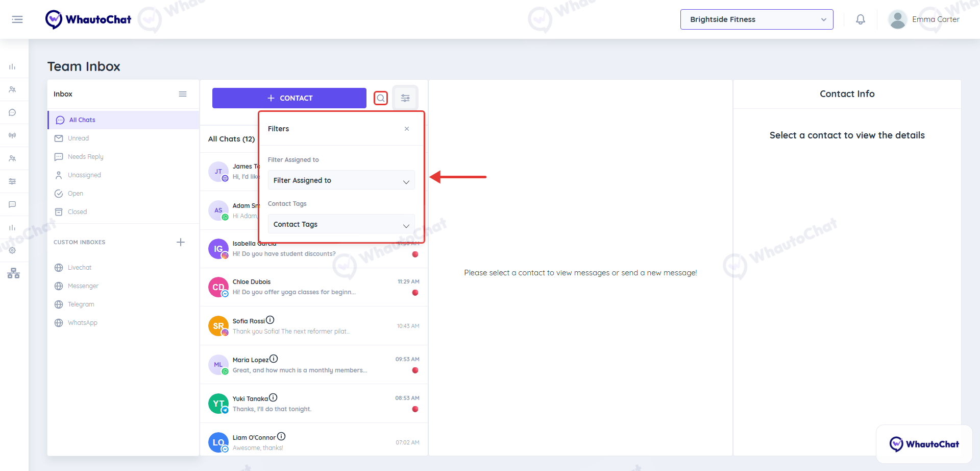This screenshot has width=980, height=471.
Task: Open the broadcast icon in the left sidebar
Action: [12, 135]
